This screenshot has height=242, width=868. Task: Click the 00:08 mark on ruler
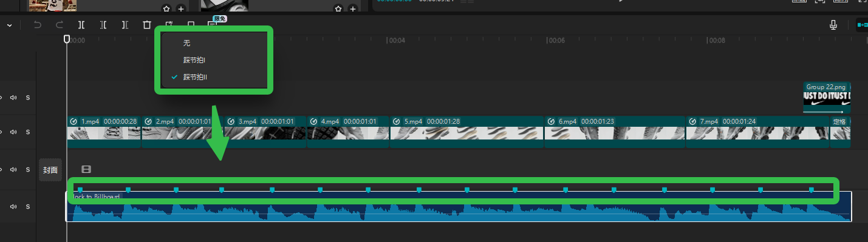pyautogui.click(x=717, y=41)
